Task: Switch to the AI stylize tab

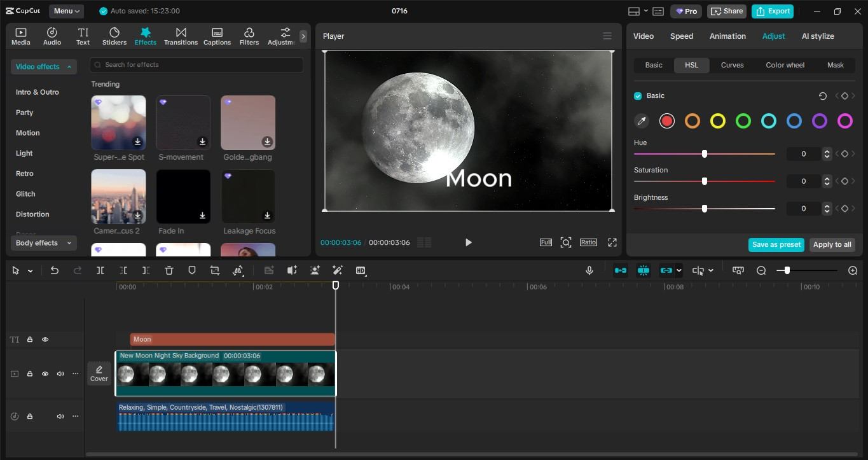Action: 818,36
